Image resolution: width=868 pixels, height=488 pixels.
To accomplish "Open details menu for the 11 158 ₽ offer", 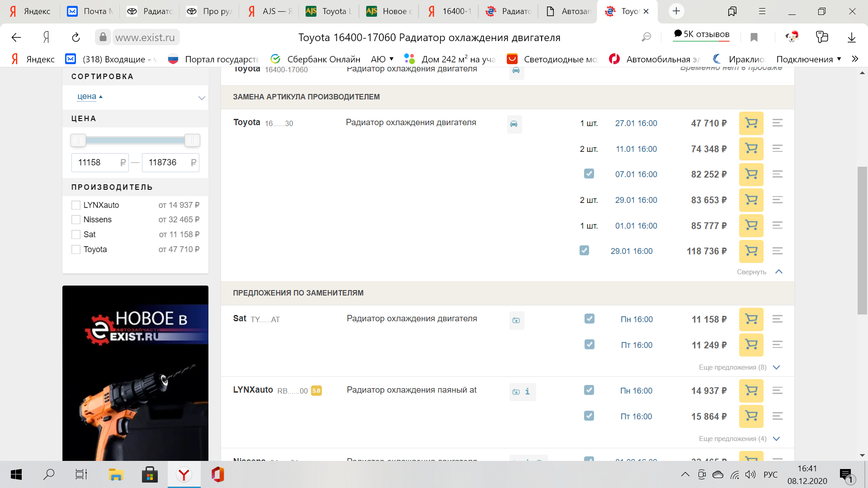I will click(777, 319).
